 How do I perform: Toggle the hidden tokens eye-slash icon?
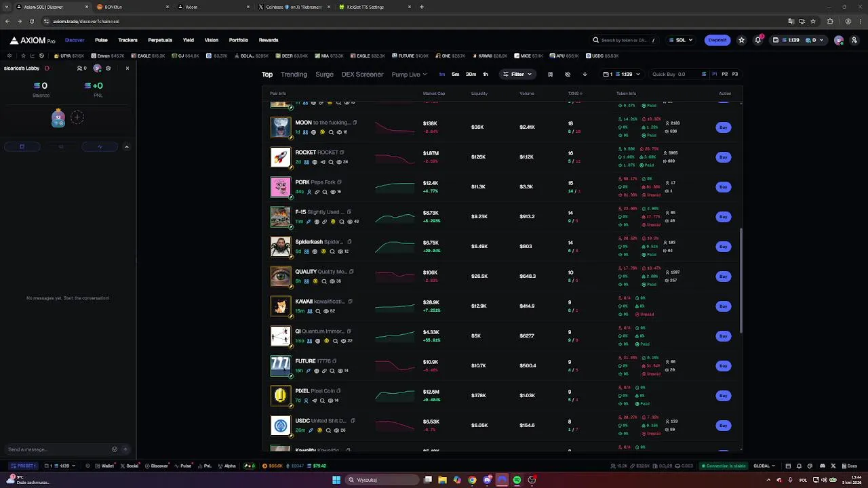568,74
